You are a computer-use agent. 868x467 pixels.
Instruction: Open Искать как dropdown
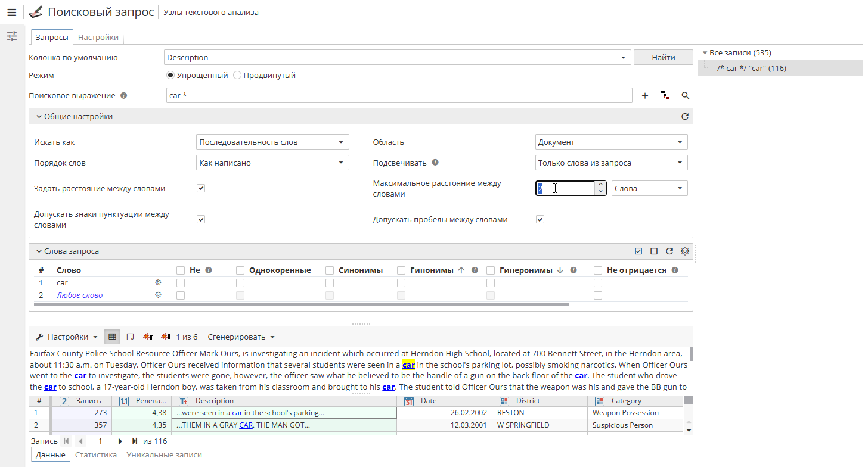pyautogui.click(x=272, y=142)
